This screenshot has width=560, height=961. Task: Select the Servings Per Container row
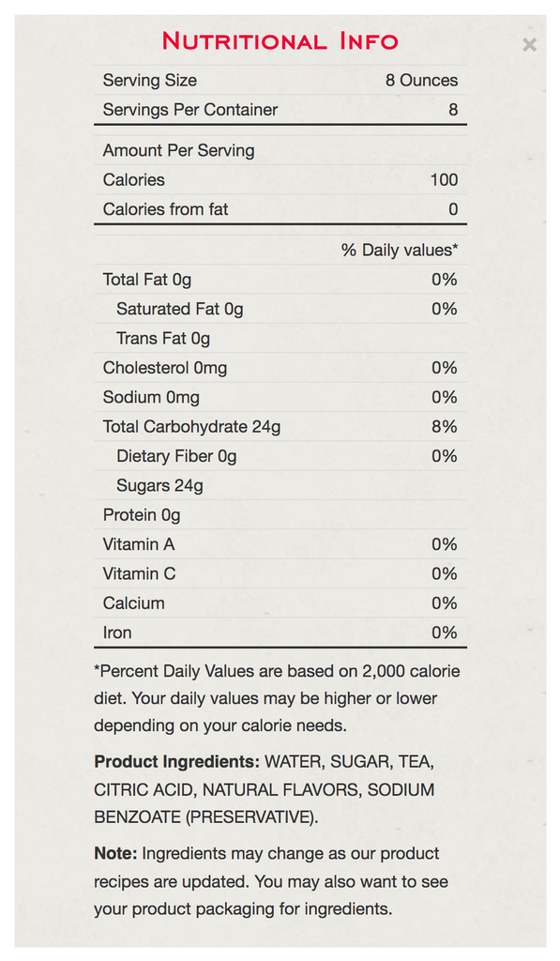(280, 110)
